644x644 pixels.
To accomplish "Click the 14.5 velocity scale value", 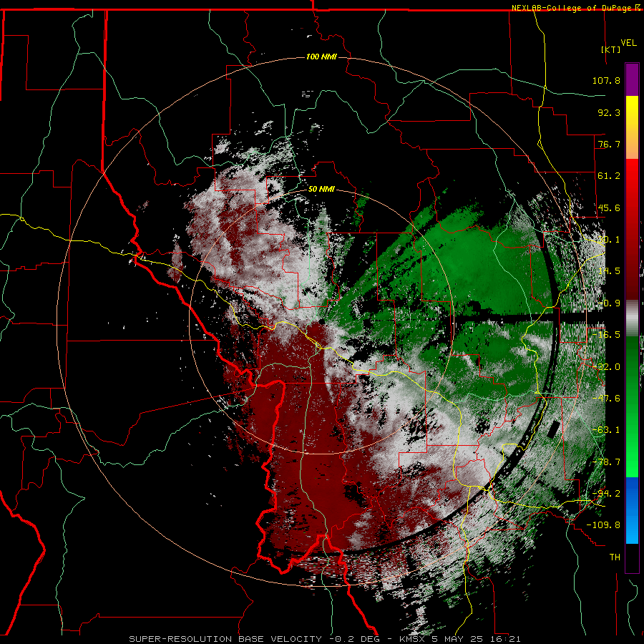I will [x=609, y=271].
